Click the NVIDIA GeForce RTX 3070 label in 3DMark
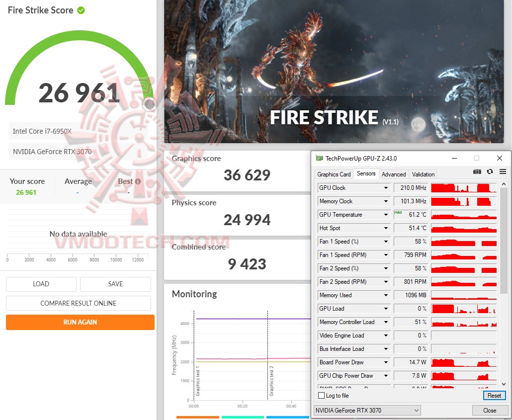The image size is (512, 420). (52, 152)
